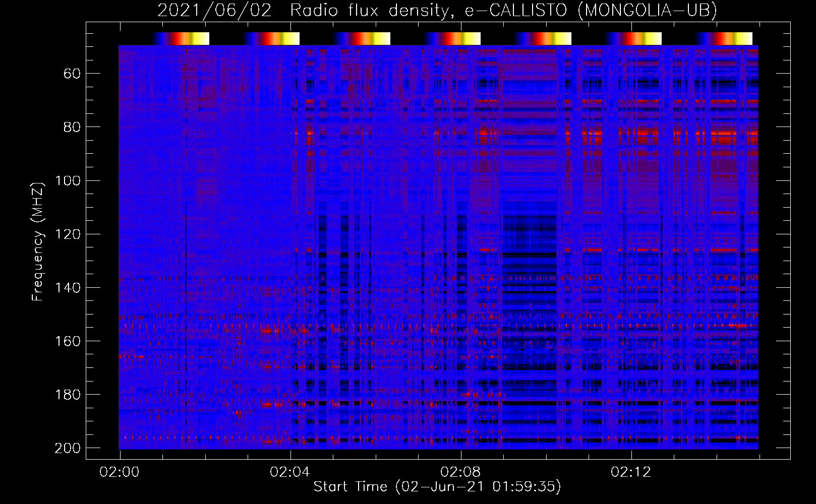The height and width of the screenshot is (504, 816).
Task: Select the 02:00 time tick label
Action: click(120, 472)
